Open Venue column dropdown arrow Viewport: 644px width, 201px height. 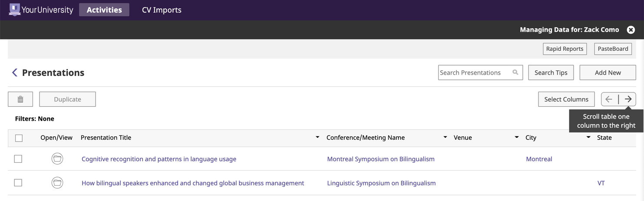click(x=517, y=138)
